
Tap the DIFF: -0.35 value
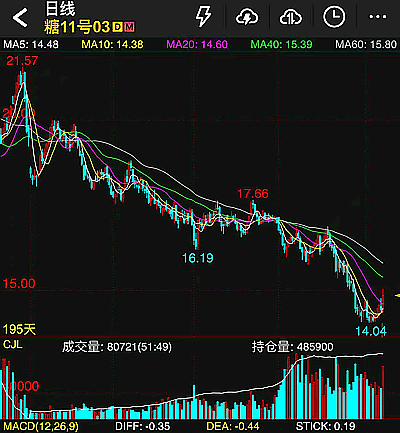[x=143, y=426]
